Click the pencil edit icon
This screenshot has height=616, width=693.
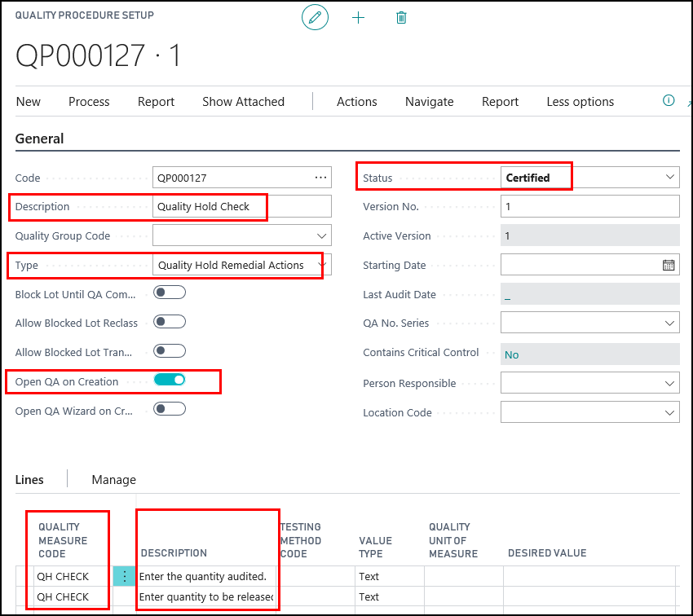(315, 17)
